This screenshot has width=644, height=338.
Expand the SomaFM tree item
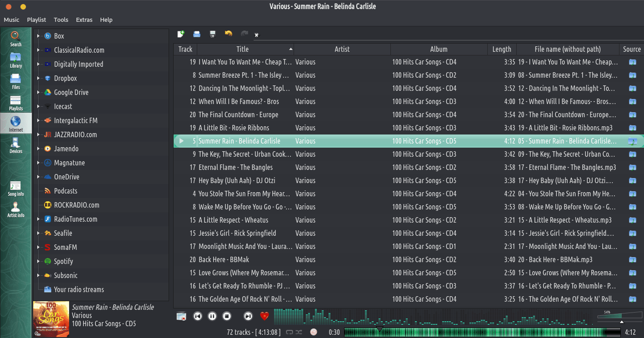(38, 247)
